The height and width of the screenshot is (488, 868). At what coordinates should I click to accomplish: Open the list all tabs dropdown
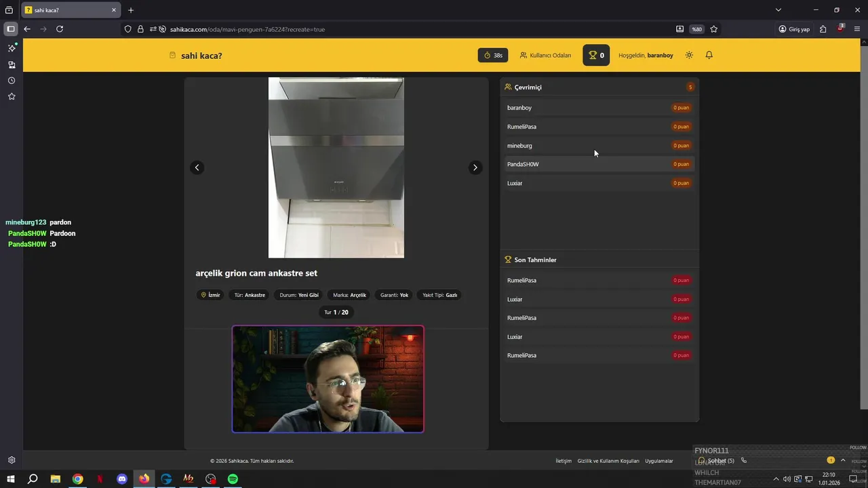click(x=778, y=10)
